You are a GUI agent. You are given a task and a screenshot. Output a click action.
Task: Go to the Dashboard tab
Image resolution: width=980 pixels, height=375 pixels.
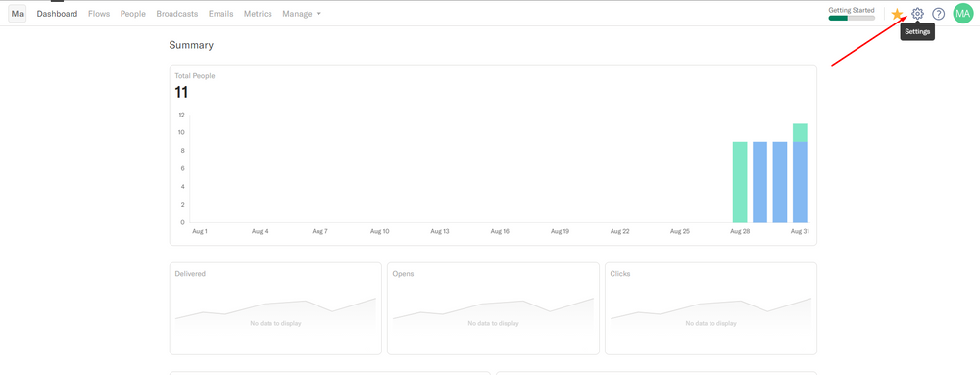point(58,14)
